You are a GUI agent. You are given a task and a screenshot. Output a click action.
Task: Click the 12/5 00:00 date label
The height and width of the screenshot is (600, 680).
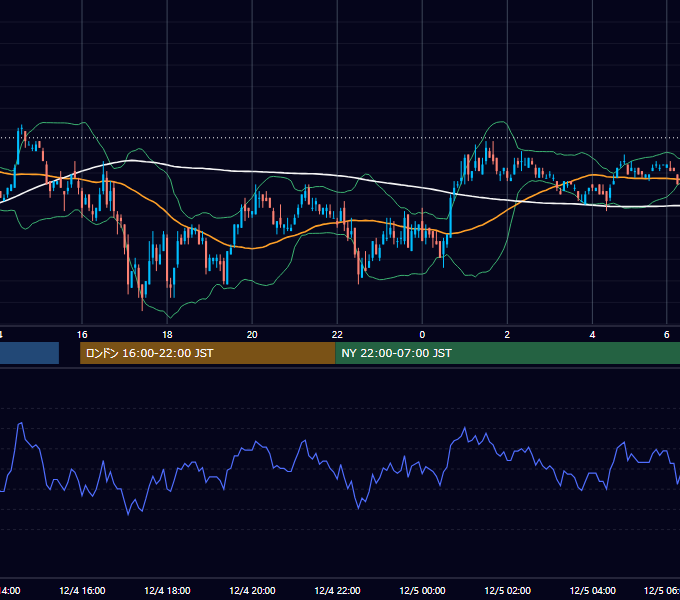point(422,590)
